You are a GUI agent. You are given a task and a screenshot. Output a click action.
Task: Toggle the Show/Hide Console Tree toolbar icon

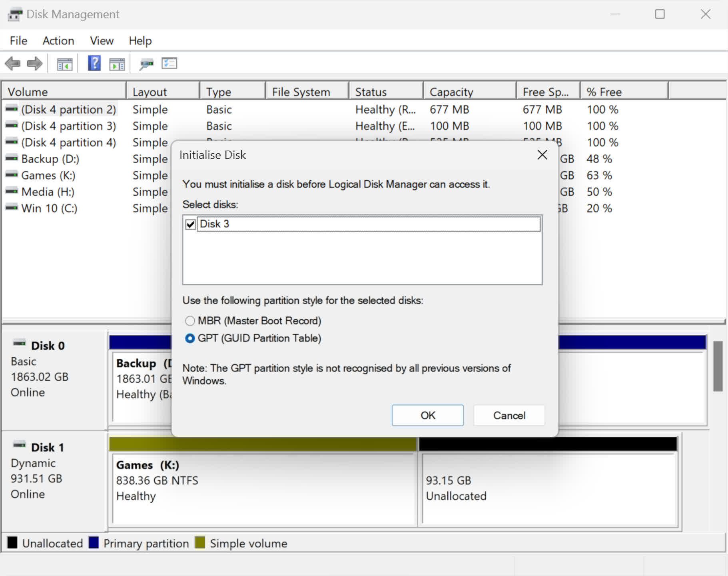click(x=64, y=64)
